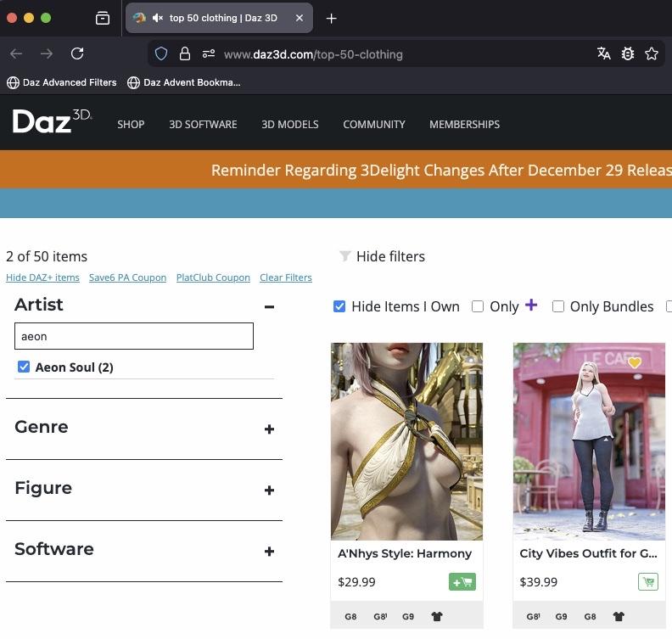
Task: Click the bug extension icon in address bar
Action: click(628, 53)
